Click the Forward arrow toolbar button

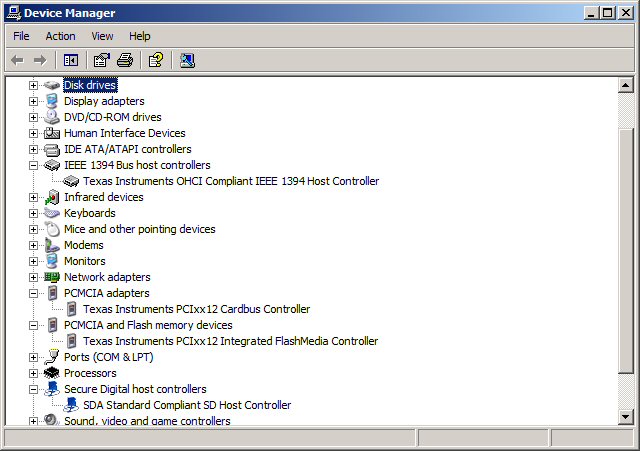(40, 60)
